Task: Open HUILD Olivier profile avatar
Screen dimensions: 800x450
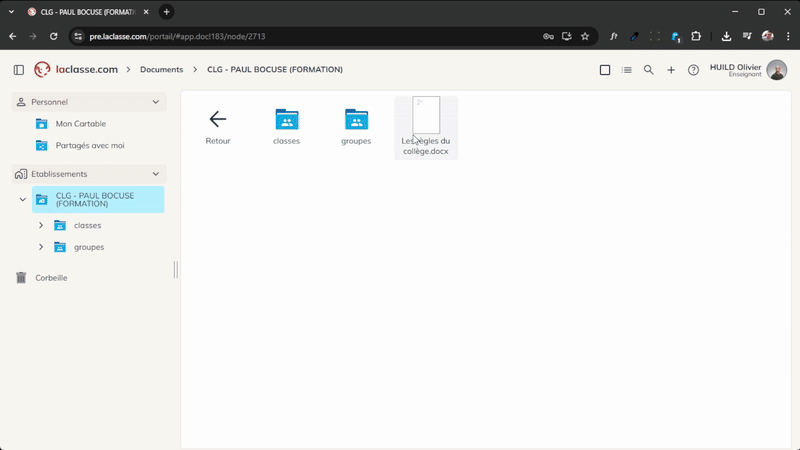Action: tap(777, 70)
